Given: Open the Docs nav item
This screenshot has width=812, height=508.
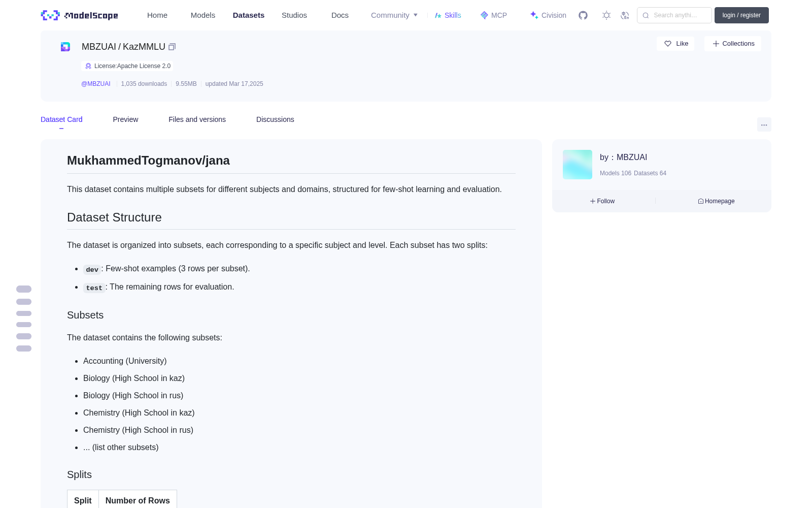Looking at the screenshot, I should tap(340, 15).
